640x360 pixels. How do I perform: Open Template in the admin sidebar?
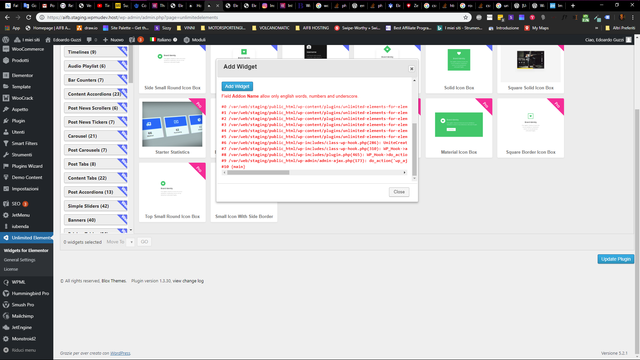27,87
